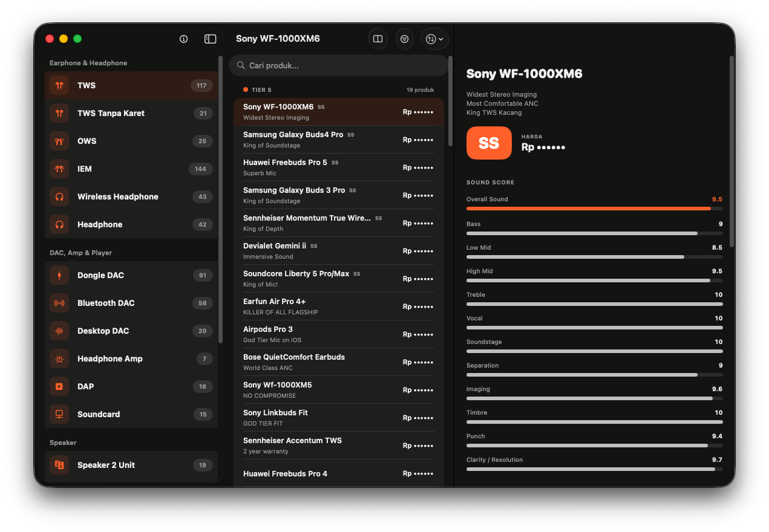Select Soundcore Liberty 5 Pro/Max row

339,279
